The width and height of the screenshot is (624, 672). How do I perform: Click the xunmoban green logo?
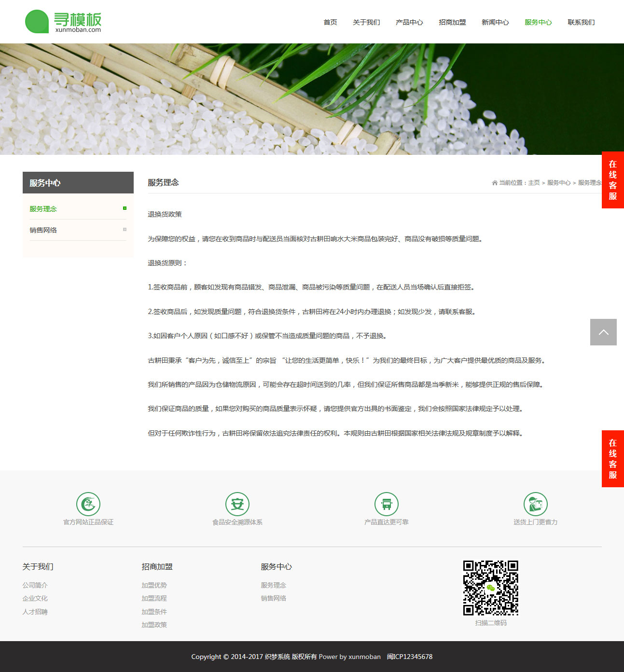63,22
